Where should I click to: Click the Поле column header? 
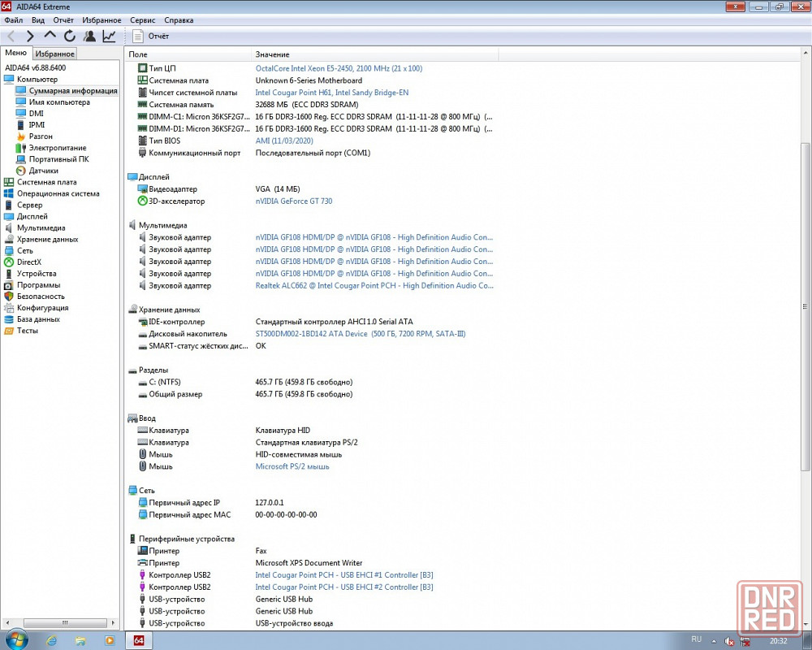point(188,54)
